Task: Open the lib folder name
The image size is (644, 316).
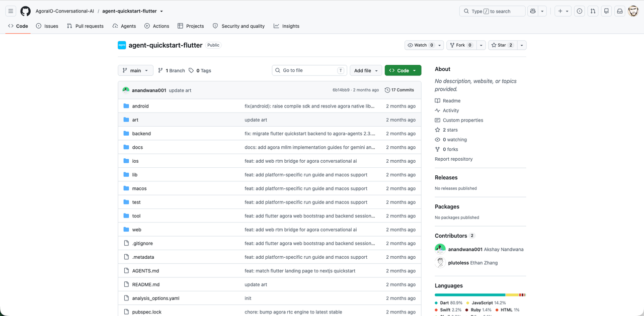Action: click(135, 175)
